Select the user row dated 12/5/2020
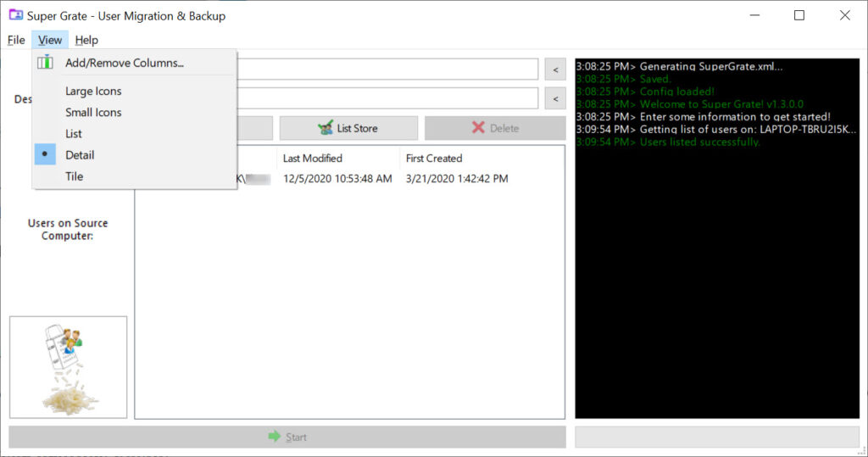The height and width of the screenshot is (457, 868). pyautogui.click(x=337, y=179)
